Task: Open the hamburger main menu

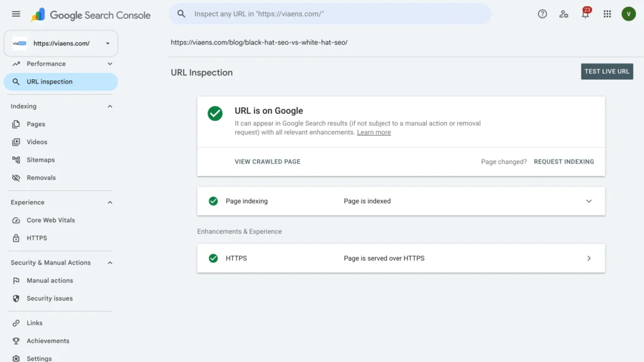Action: tap(16, 14)
